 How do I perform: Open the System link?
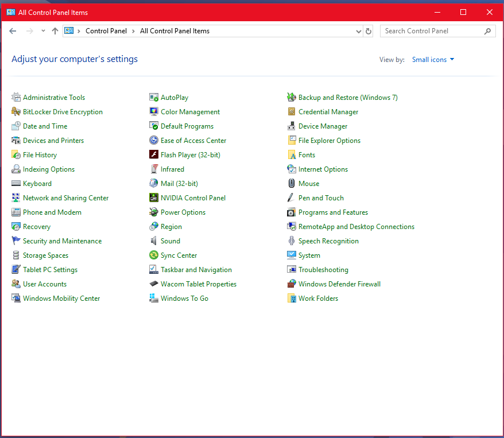coord(309,255)
